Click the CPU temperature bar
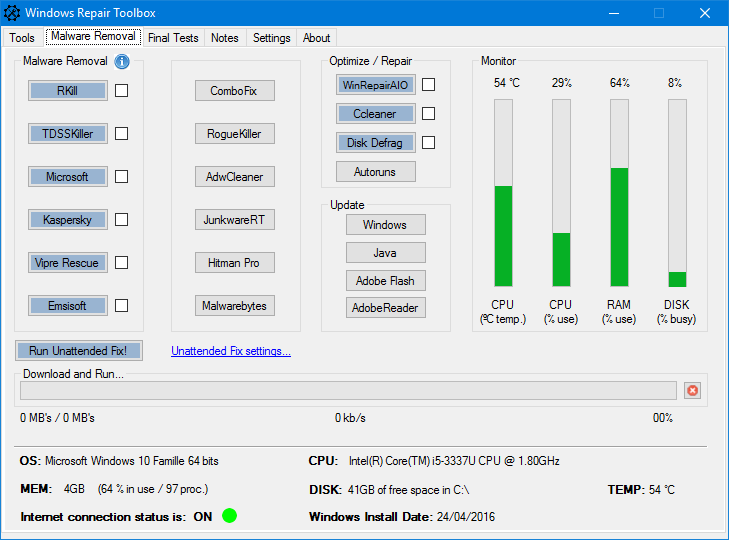This screenshot has height=540, width=729. pos(503,193)
